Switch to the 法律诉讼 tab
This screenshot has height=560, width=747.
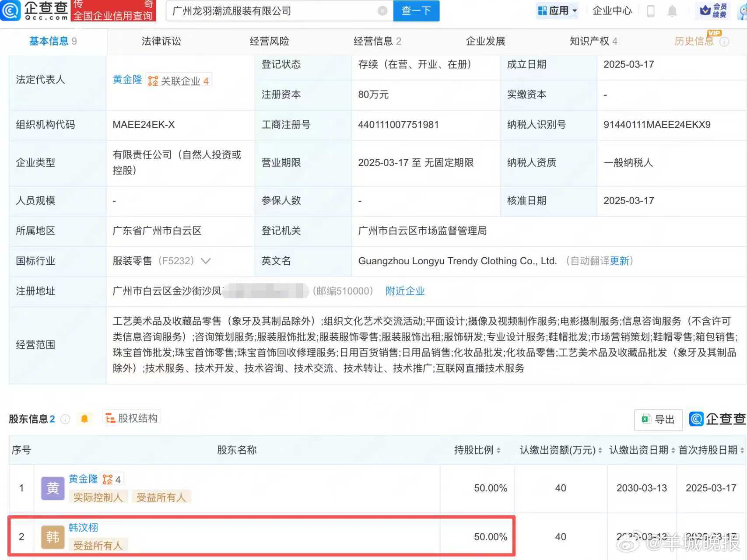pos(160,41)
